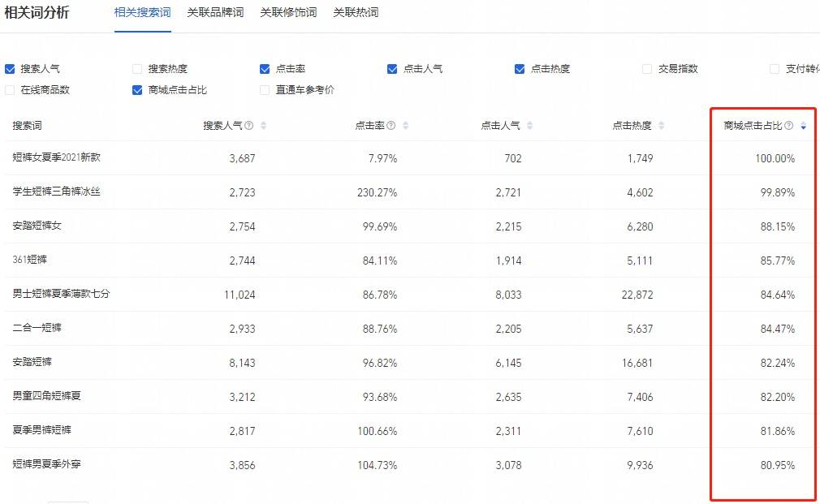Open help icon next to 搜索人气 header
Image resolution: width=820 pixels, height=504 pixels.
(x=249, y=126)
